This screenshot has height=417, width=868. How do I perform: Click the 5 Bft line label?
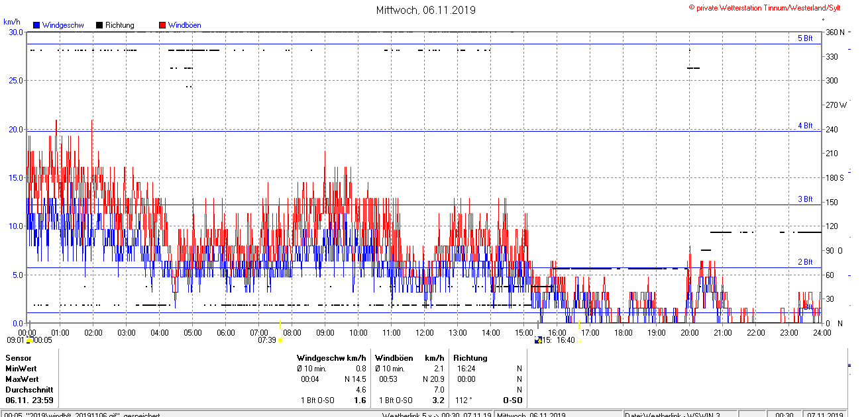(x=805, y=38)
